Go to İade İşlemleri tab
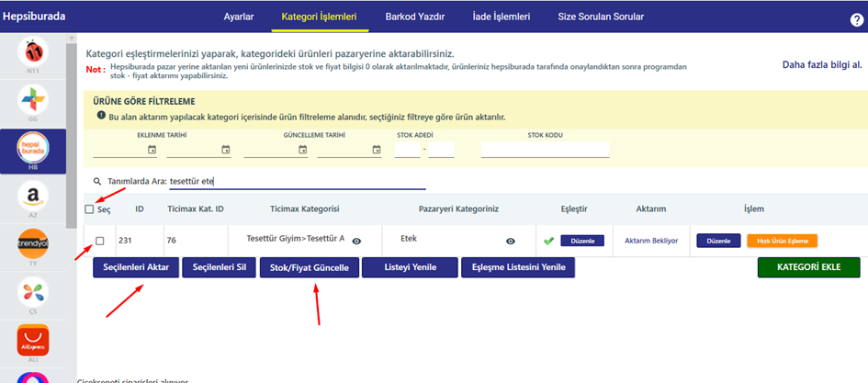Image resolution: width=868 pixels, height=383 pixels. pyautogui.click(x=502, y=17)
